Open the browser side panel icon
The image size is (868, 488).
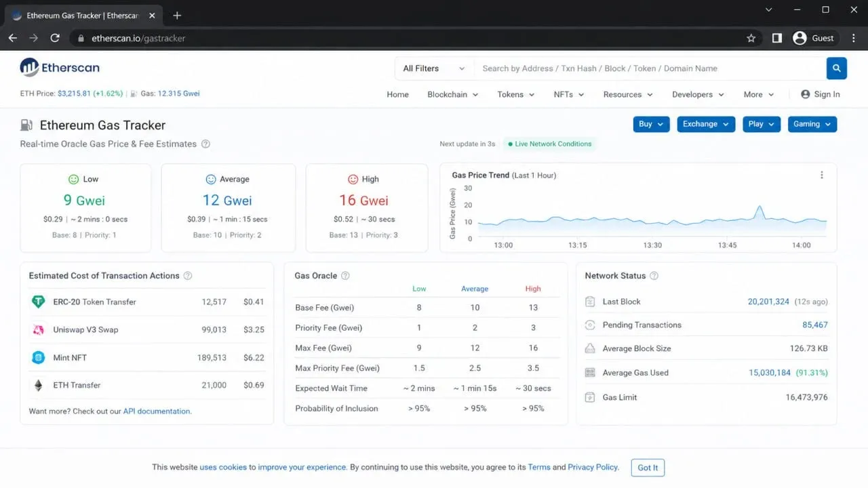click(x=777, y=39)
